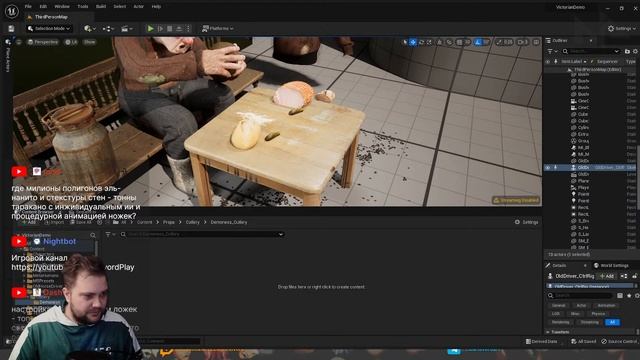Open the Platforms dropdown
This screenshot has height=360, width=640.
(218, 29)
